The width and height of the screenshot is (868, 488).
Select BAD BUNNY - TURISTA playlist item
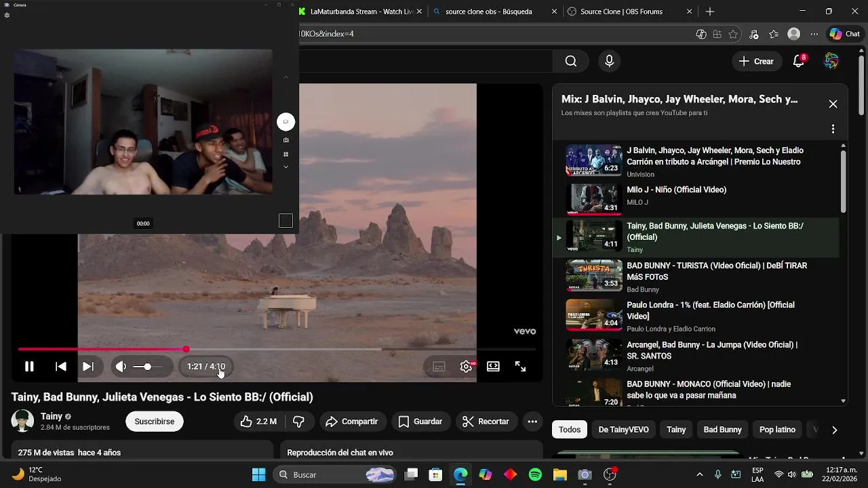click(x=696, y=276)
